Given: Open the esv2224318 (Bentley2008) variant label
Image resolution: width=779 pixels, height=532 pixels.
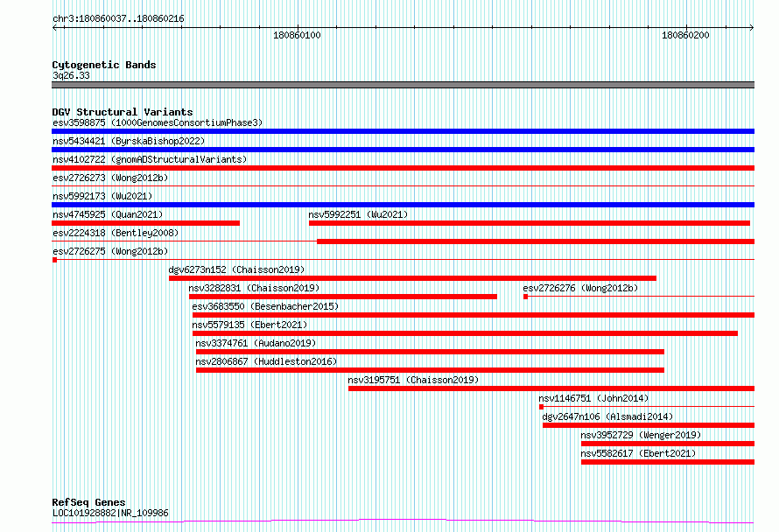Looking at the screenshot, I should (x=116, y=233).
